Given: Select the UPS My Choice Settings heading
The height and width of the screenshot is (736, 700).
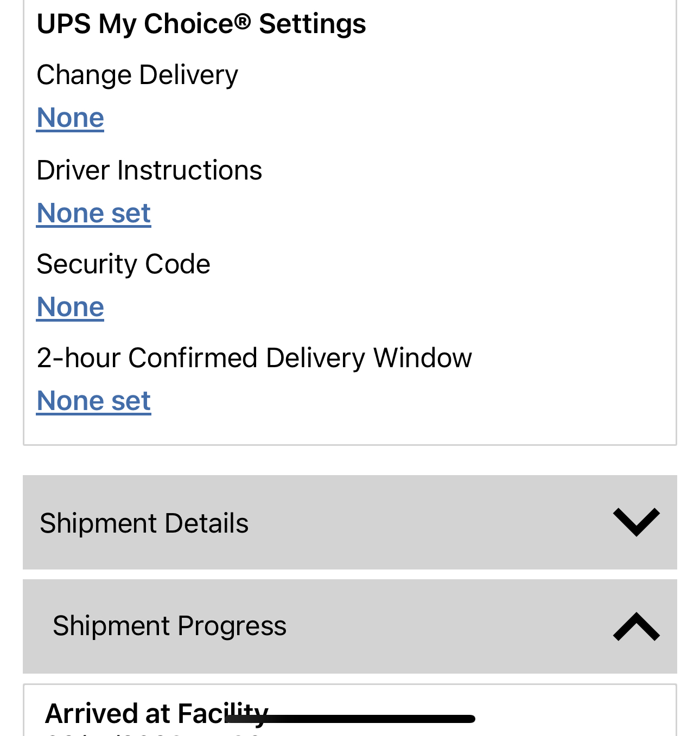Looking at the screenshot, I should pos(201,24).
